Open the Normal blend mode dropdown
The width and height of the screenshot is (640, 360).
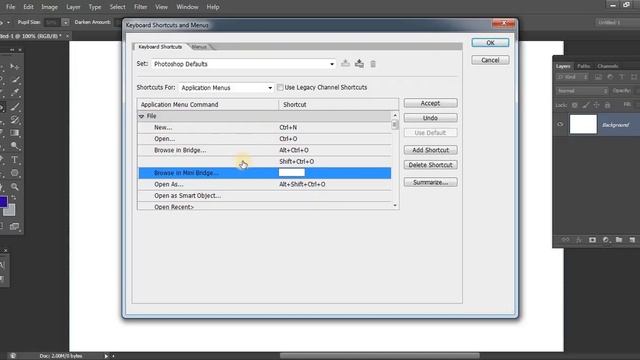[x=582, y=91]
